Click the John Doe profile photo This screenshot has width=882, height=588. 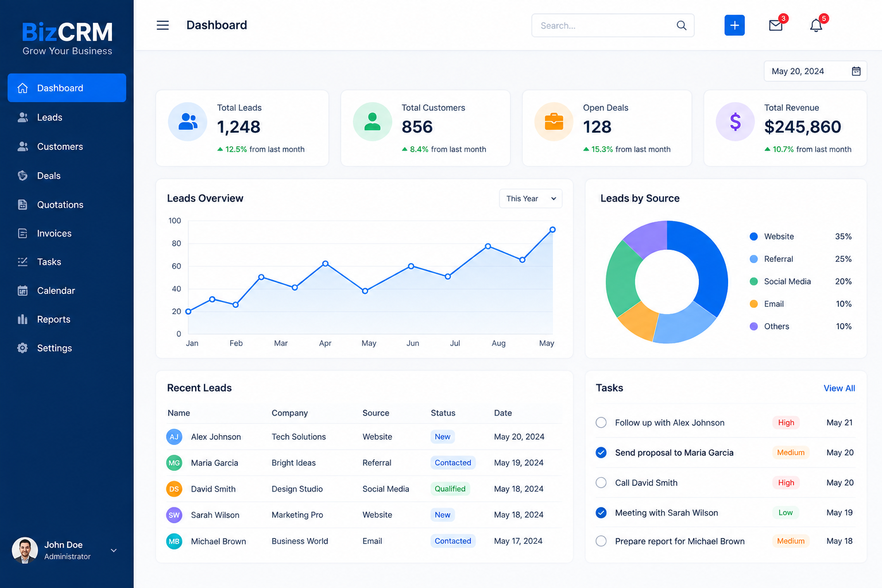click(x=25, y=551)
